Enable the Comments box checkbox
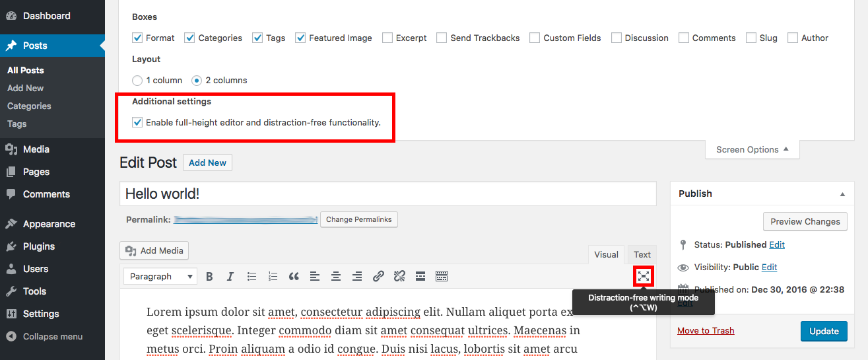 (684, 38)
